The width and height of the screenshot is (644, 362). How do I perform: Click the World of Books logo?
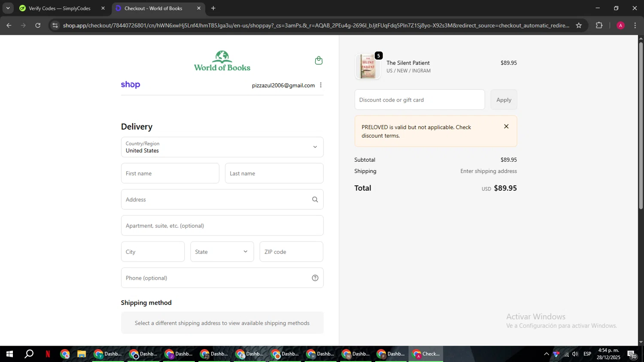(222, 61)
